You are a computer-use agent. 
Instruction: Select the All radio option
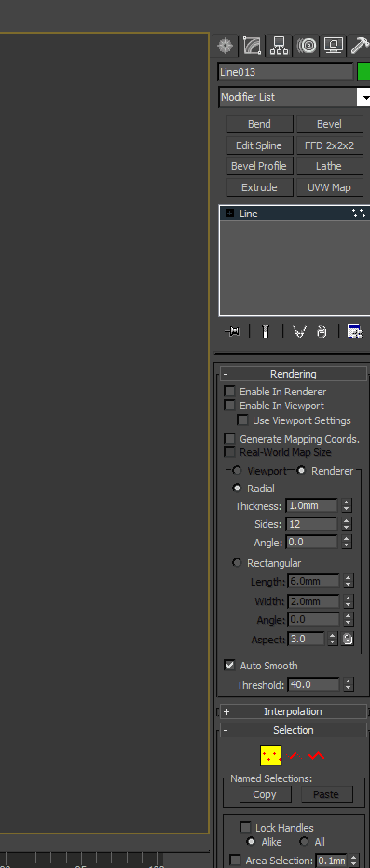[304, 841]
